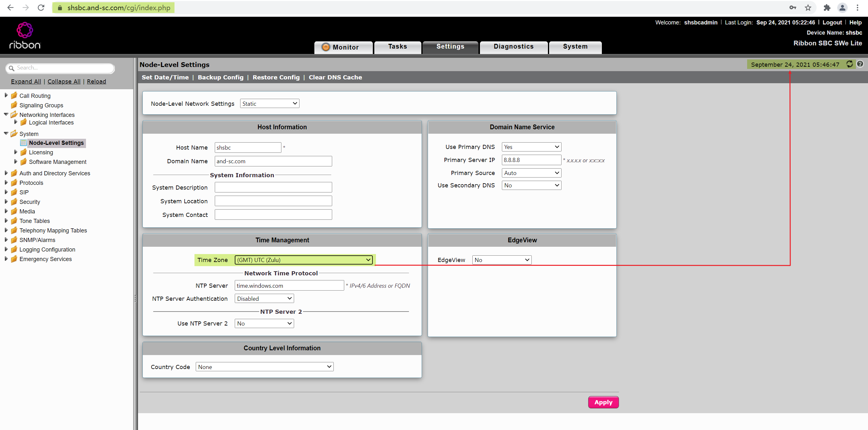Viewport: 868px width, 430px height.
Task: Switch to the Tasks tab
Action: tap(398, 47)
